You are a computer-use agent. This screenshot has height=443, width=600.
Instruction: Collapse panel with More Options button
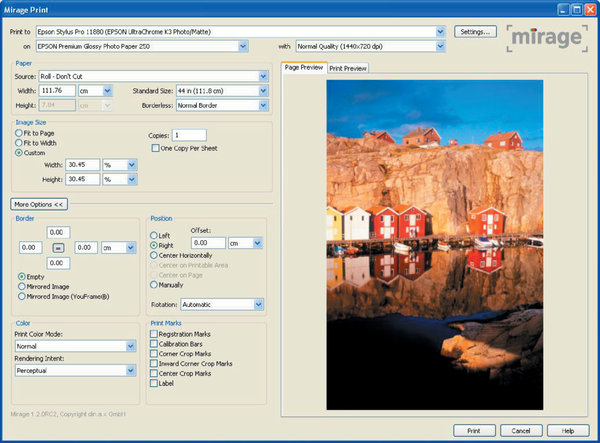tap(40, 203)
